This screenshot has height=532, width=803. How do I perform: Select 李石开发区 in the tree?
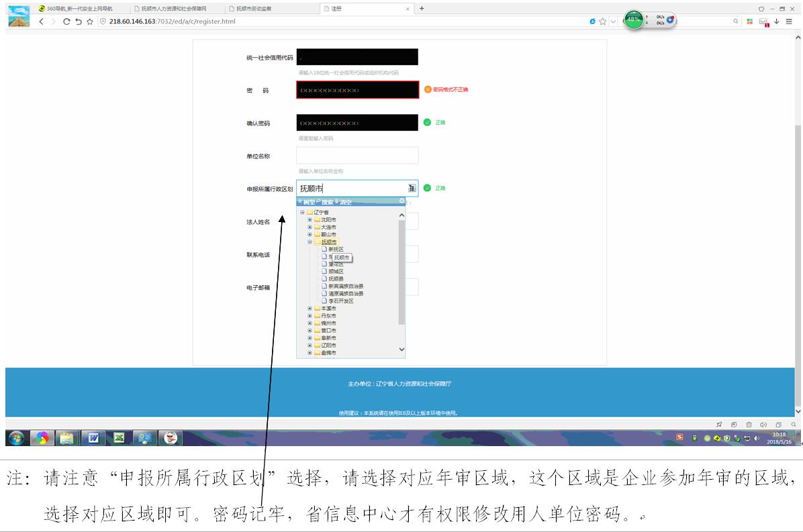(x=340, y=301)
